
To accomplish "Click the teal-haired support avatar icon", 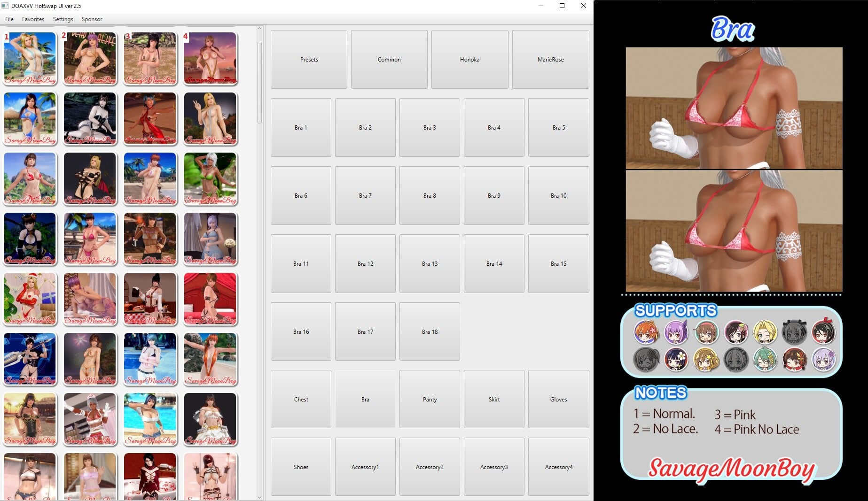I will coord(765,360).
